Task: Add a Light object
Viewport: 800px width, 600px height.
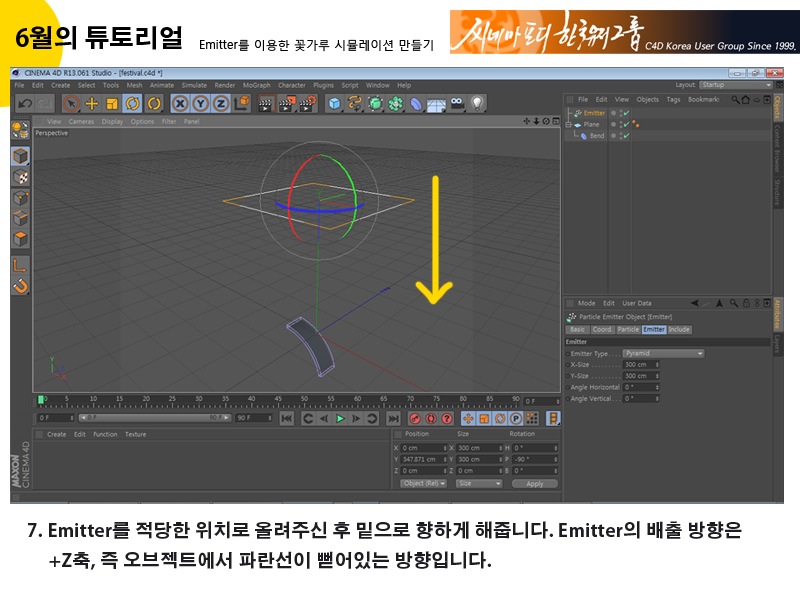Action: click(477, 104)
